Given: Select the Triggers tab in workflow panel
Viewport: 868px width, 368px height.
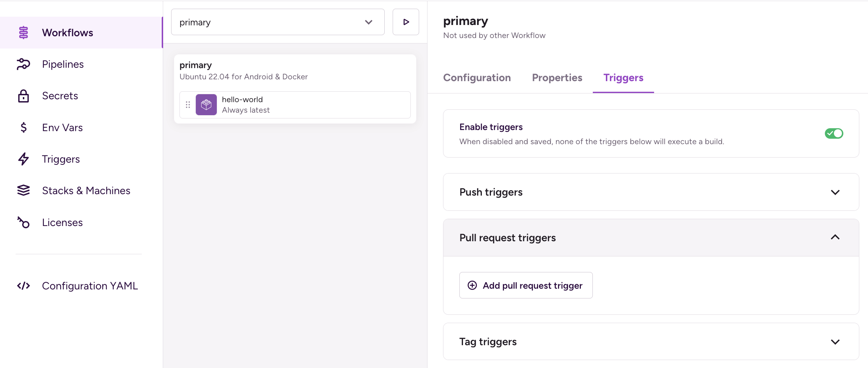Looking at the screenshot, I should [623, 78].
